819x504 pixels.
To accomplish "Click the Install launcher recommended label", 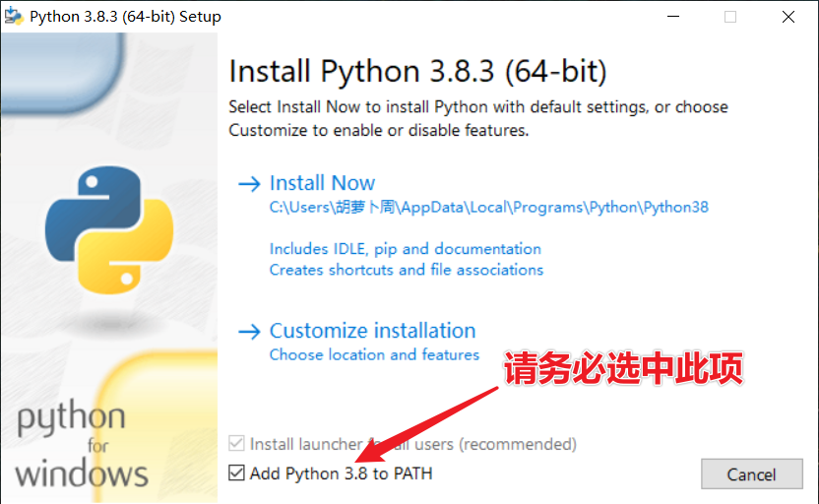I will coord(413,444).
